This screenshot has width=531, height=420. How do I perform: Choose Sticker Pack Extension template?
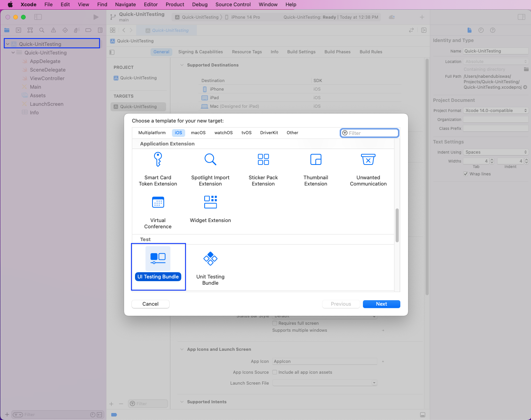click(x=263, y=170)
